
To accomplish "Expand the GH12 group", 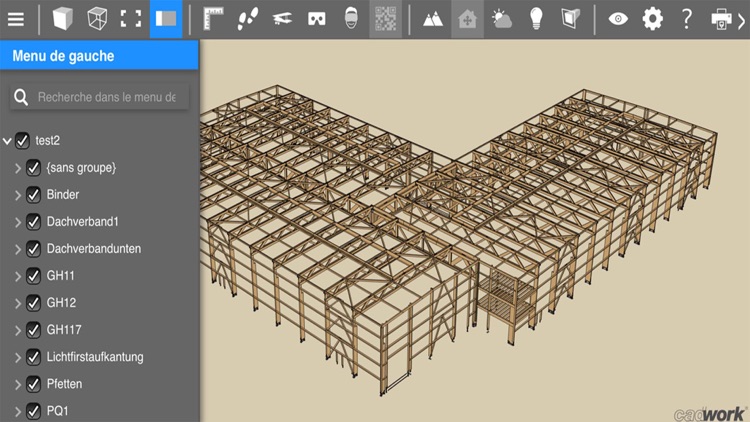I will [18, 303].
